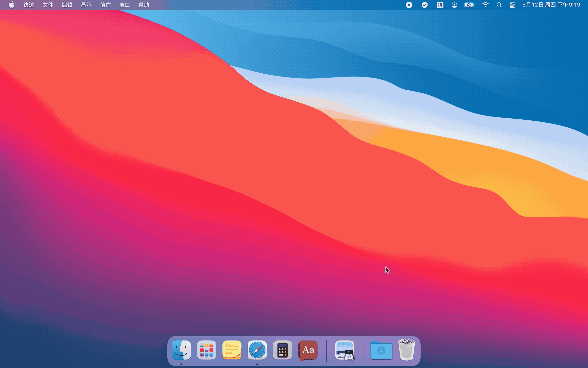Image resolution: width=588 pixels, height=368 pixels.
Task: Open the 拼 input method menu
Action: [x=440, y=5]
